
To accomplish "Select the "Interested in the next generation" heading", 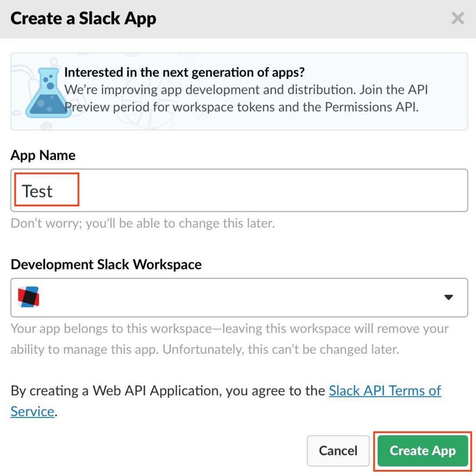I will pyautogui.click(x=184, y=72).
